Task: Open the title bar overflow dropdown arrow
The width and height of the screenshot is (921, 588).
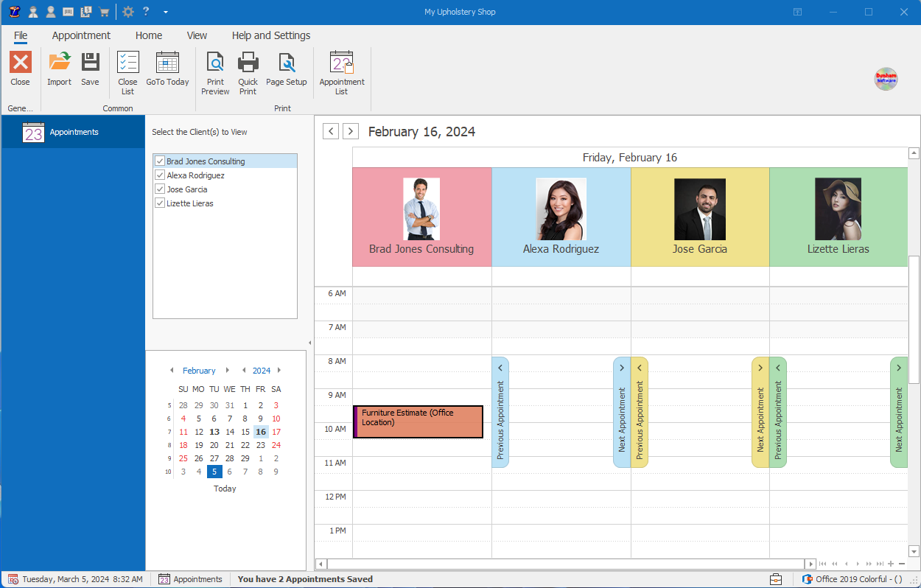Action: [165, 12]
